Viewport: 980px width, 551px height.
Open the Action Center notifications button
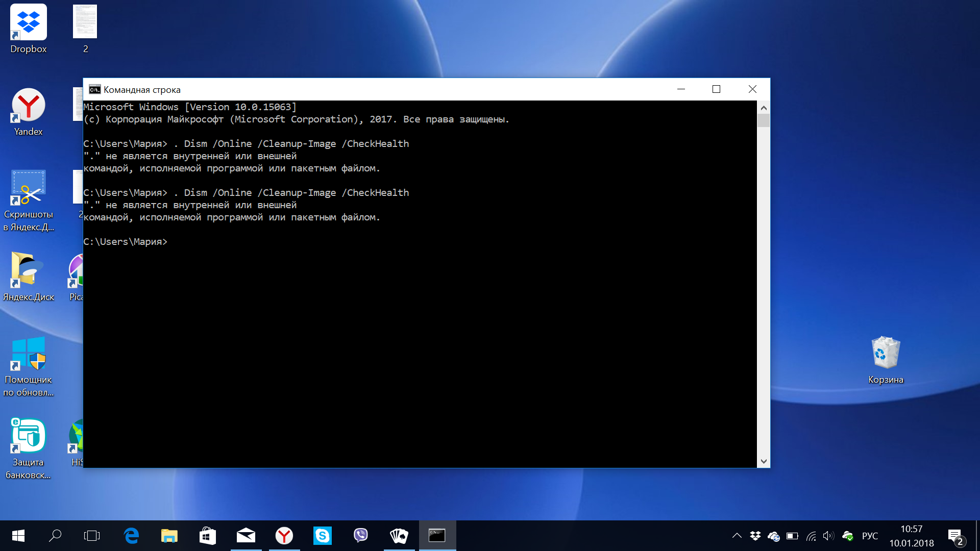click(955, 536)
